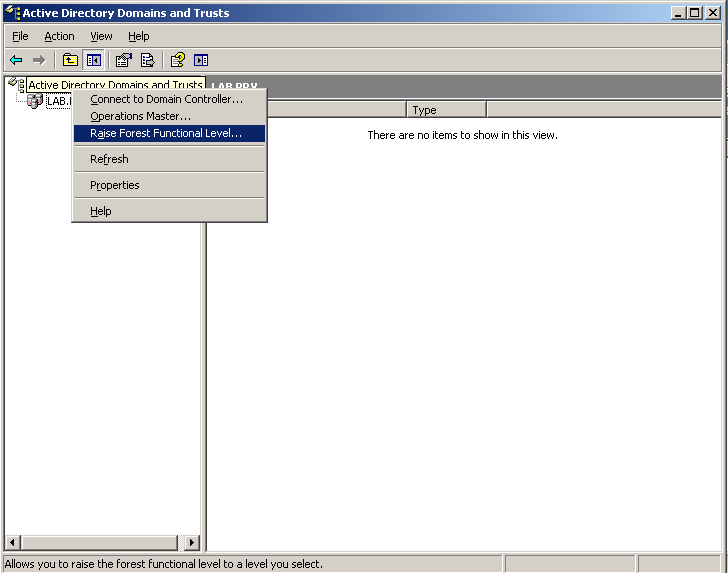Click the Back arrow toolbar icon
The image size is (728, 573).
click(x=16, y=60)
